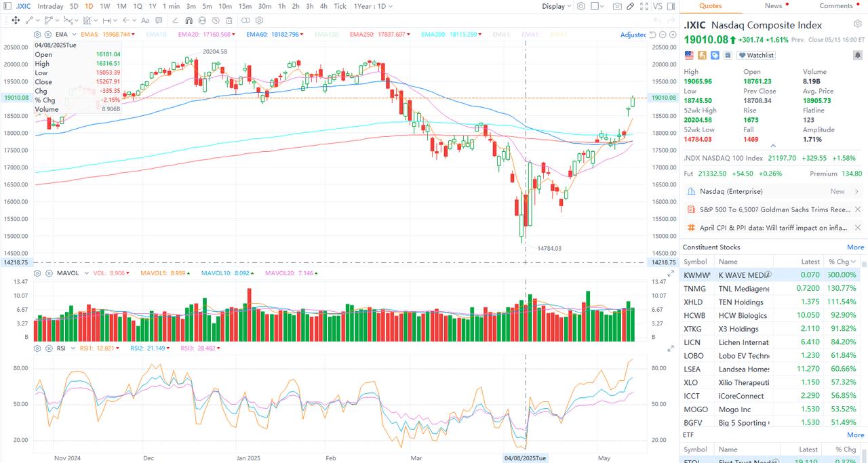
Task: Toggle EMA20 line visibility
Action: click(x=206, y=35)
